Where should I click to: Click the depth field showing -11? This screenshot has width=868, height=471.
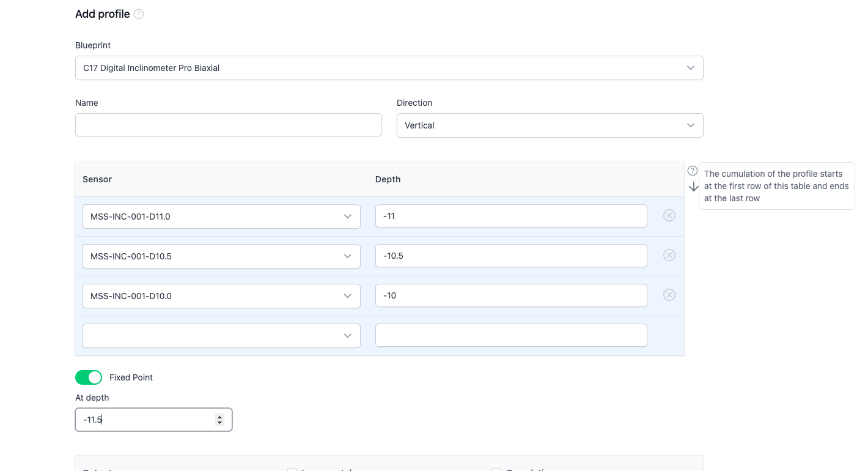[x=510, y=216]
